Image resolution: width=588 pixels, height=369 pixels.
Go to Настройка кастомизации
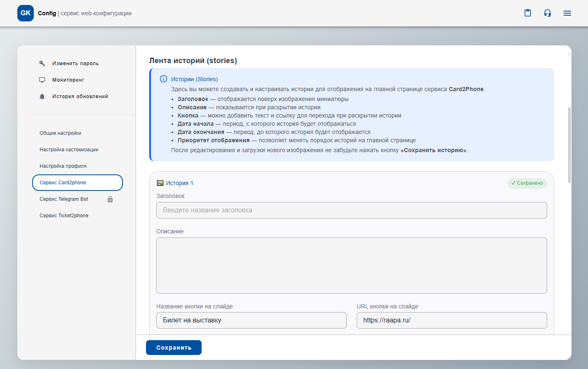pos(69,150)
